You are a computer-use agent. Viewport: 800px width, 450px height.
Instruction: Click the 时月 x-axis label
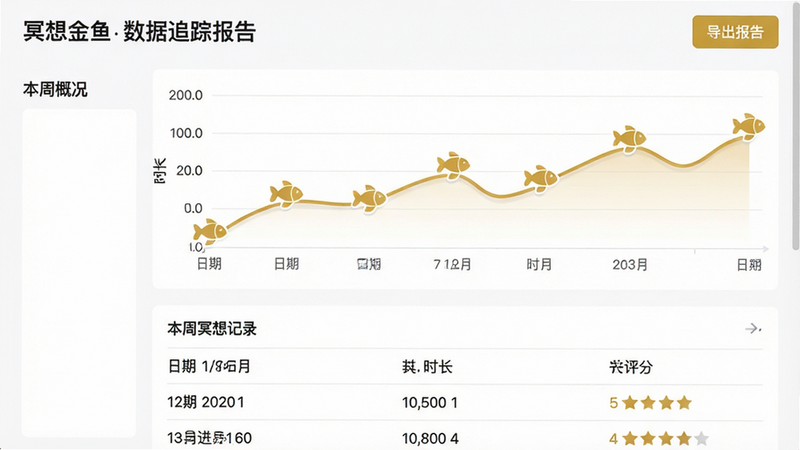click(539, 264)
